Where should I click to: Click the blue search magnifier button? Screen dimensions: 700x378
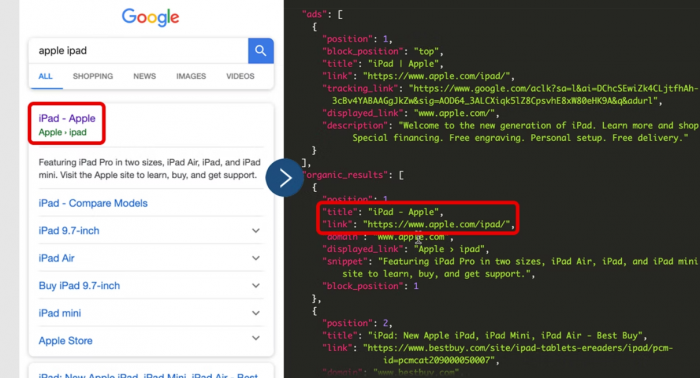[261, 50]
